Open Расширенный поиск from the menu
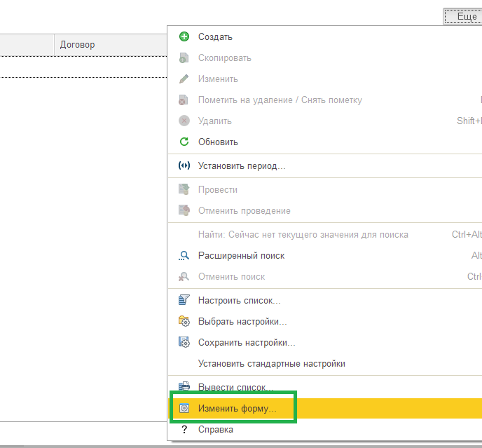Screen dimensions: 482x448 pyautogui.click(x=325, y=256)
